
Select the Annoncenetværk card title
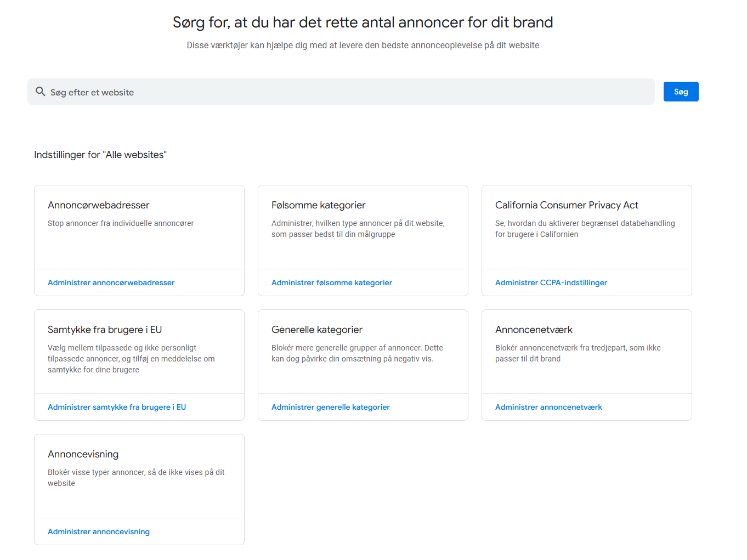coord(533,330)
